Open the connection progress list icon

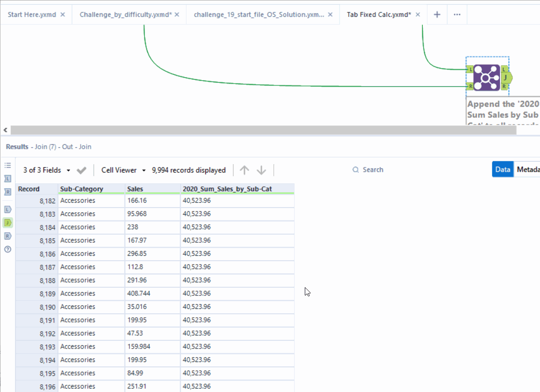click(x=7, y=165)
